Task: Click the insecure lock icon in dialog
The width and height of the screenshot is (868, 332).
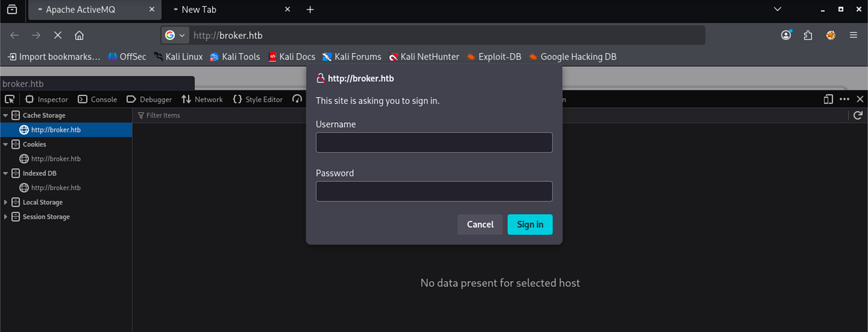Action: coord(321,78)
